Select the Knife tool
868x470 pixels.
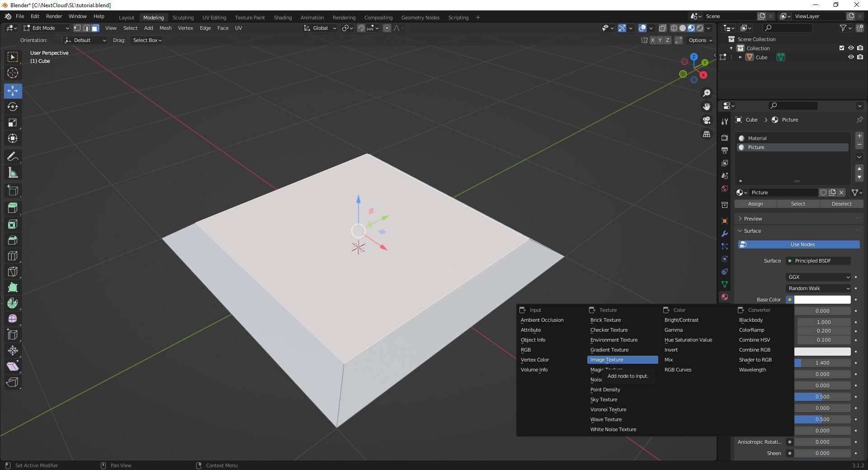click(13, 272)
